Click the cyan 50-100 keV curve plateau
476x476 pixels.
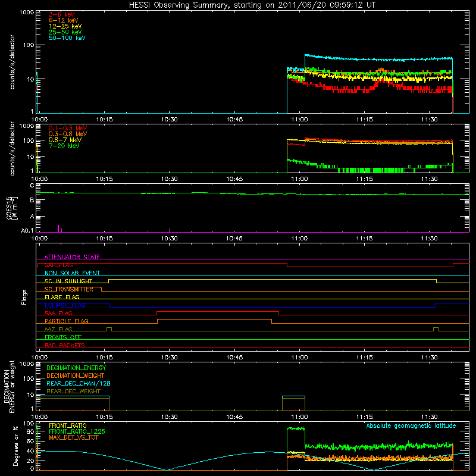(378, 58)
